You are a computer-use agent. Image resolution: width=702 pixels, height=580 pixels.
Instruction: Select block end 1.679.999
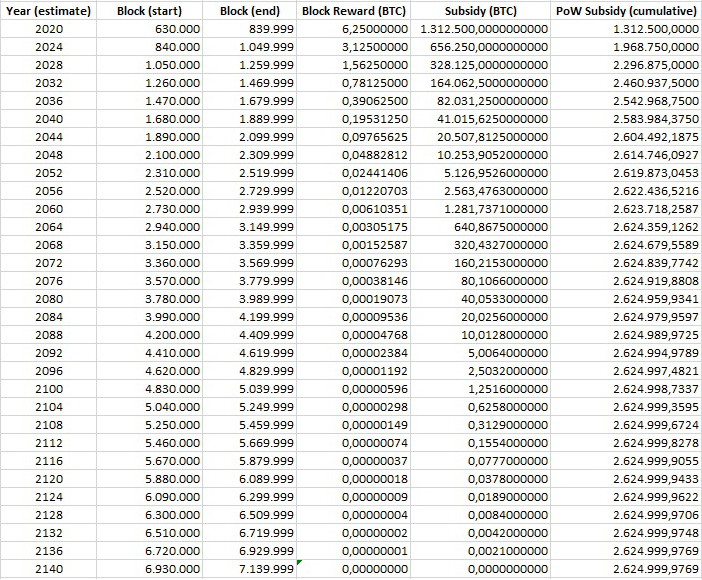click(249, 101)
